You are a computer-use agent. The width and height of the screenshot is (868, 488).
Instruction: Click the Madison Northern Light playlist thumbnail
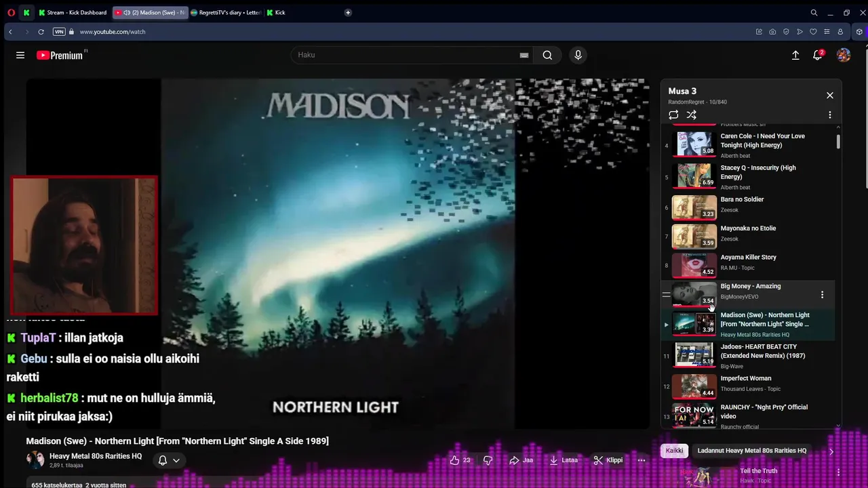pos(694,324)
